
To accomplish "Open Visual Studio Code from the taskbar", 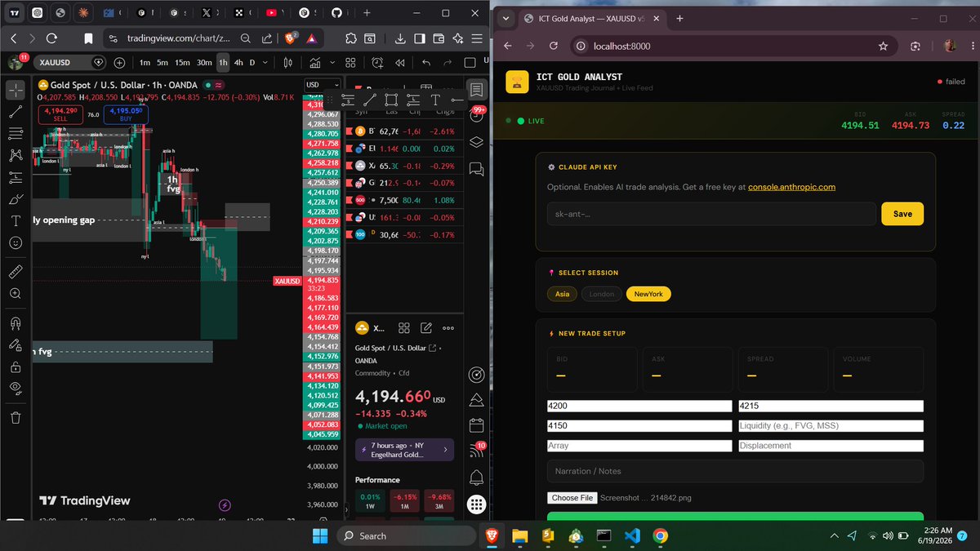I will coord(631,535).
